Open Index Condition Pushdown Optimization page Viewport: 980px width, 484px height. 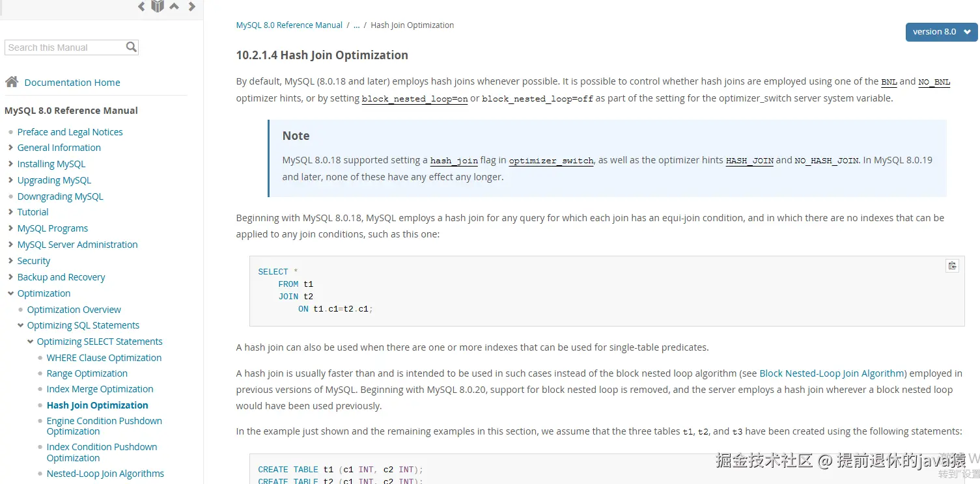click(102, 452)
